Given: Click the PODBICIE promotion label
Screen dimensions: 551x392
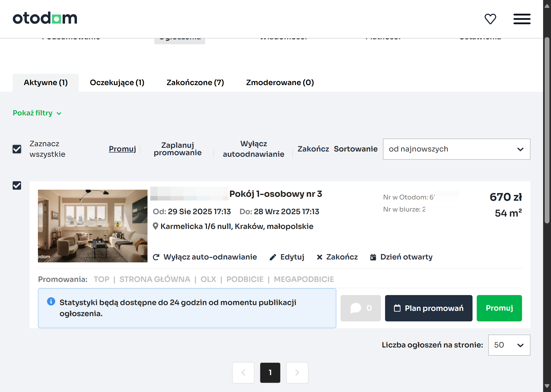Looking at the screenshot, I should [245, 279].
